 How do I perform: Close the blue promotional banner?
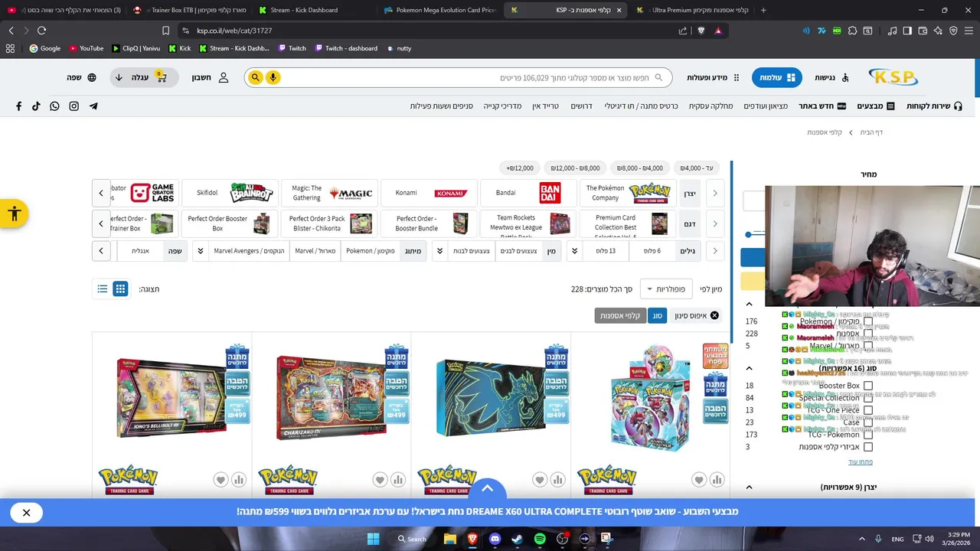click(x=26, y=512)
